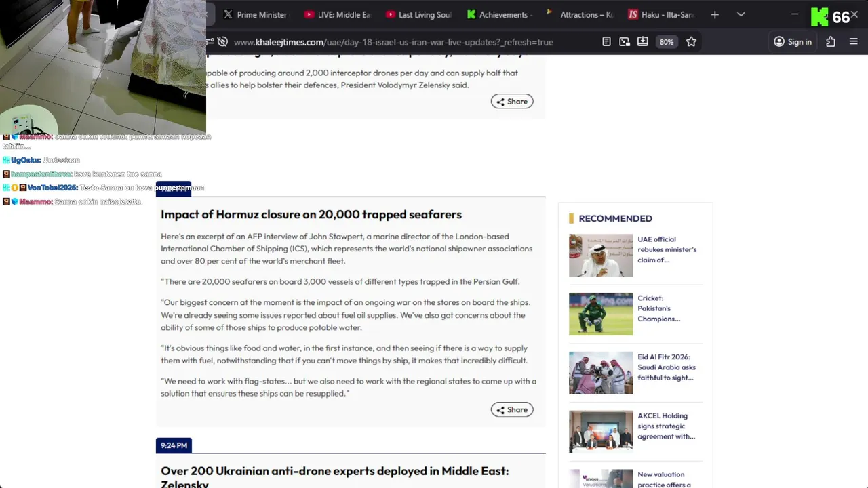Viewport: 868px width, 488px height.
Task: Click chat username VonTobel2025
Action: (x=53, y=188)
